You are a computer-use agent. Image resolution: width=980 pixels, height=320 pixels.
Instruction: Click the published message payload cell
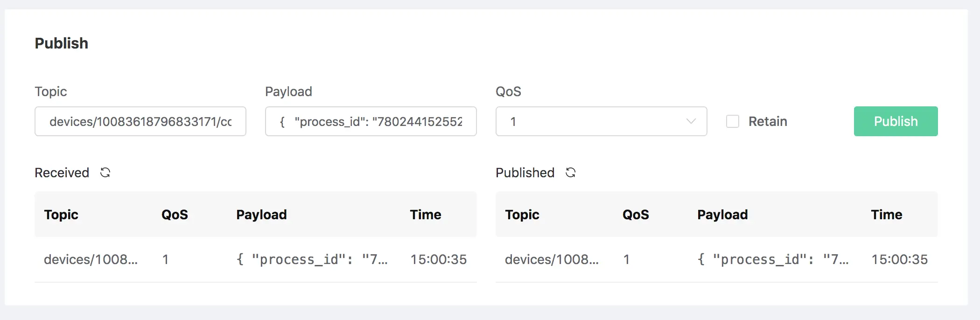[x=773, y=259]
